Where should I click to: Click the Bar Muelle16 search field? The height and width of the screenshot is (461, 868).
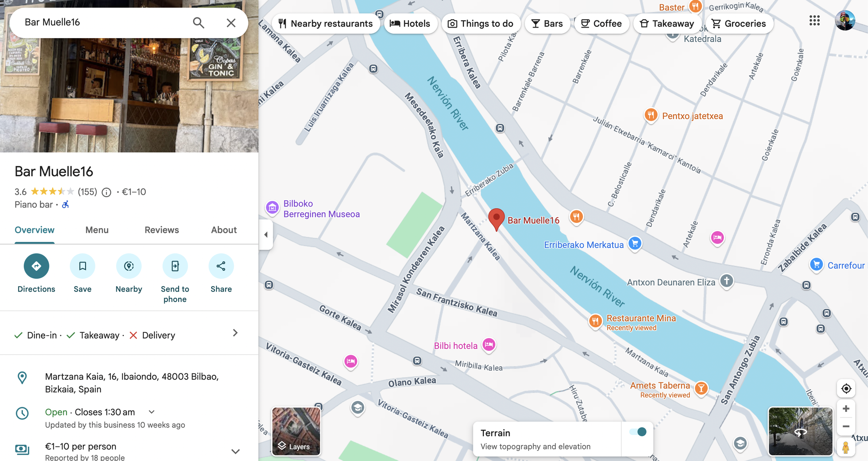[x=104, y=23]
